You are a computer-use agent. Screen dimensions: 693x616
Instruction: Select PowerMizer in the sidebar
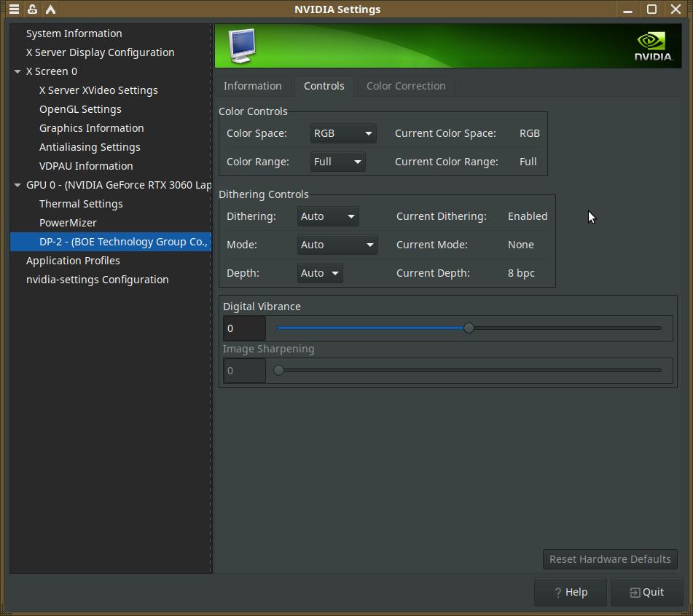pos(68,223)
